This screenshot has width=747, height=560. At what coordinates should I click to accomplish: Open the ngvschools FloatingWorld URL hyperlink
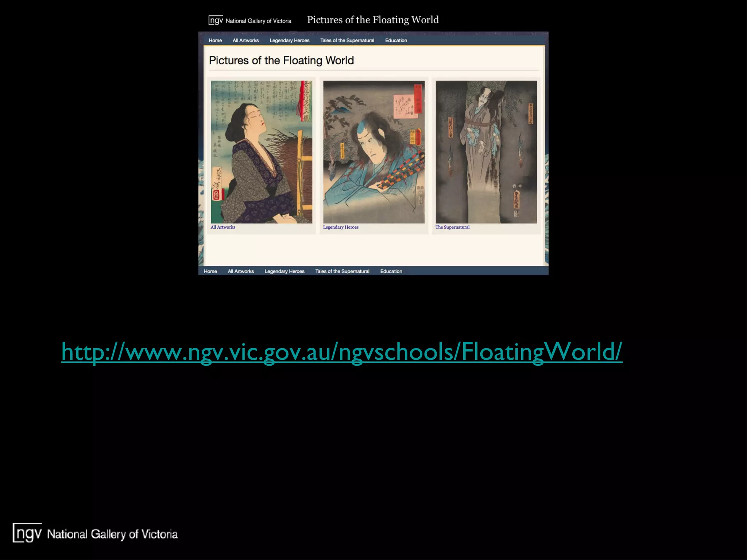pos(341,352)
